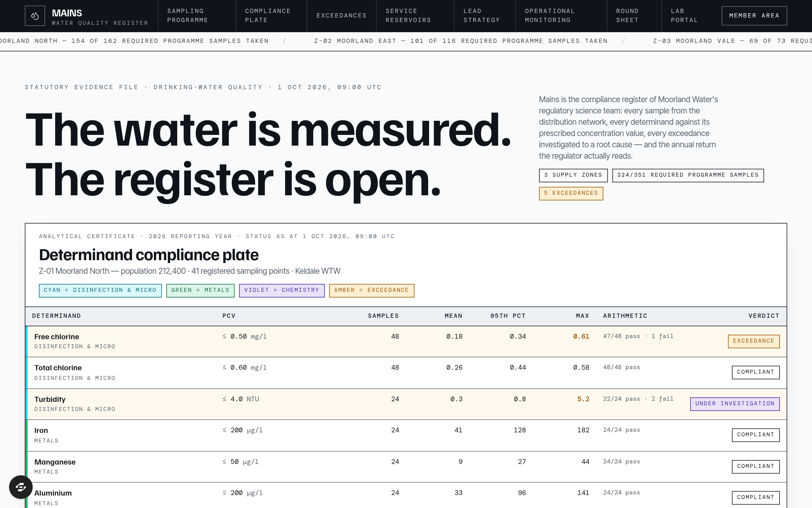Screen dimensions: 812x508
Task: Click the MAINS Water Quality Register title
Action: click(x=100, y=17)
